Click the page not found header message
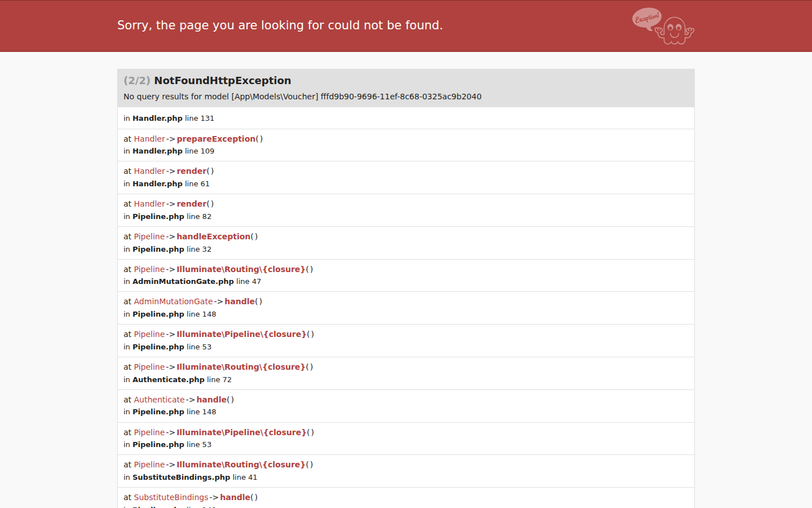Image resolution: width=812 pixels, height=508 pixels. [x=280, y=25]
